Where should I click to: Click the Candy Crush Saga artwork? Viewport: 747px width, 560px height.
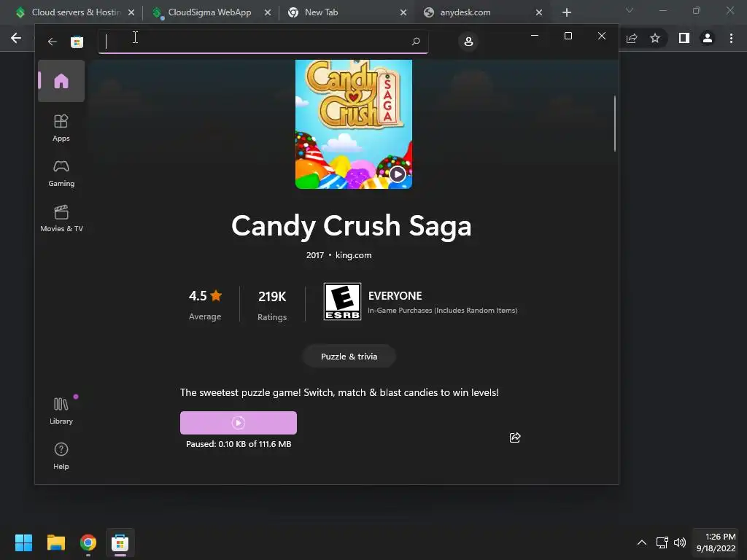(354, 124)
